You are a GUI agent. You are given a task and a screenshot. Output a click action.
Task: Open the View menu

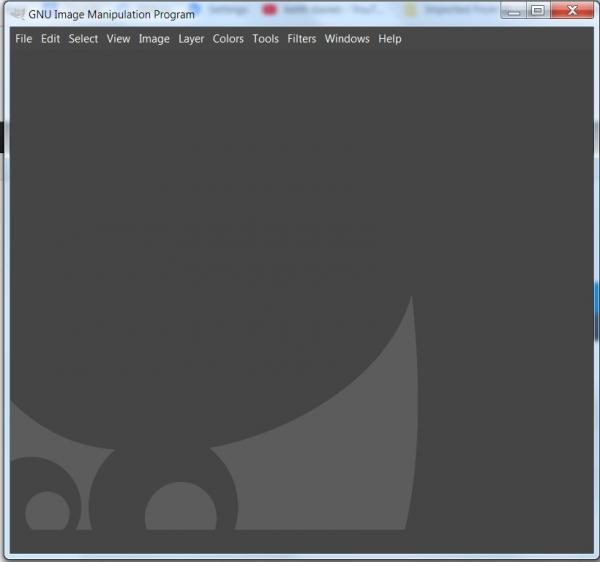pos(118,39)
